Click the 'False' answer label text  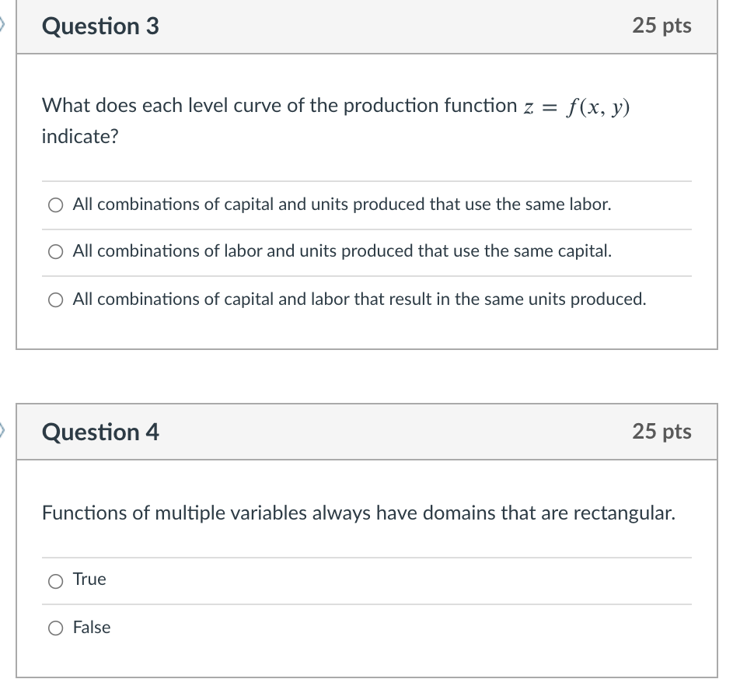[x=92, y=628]
